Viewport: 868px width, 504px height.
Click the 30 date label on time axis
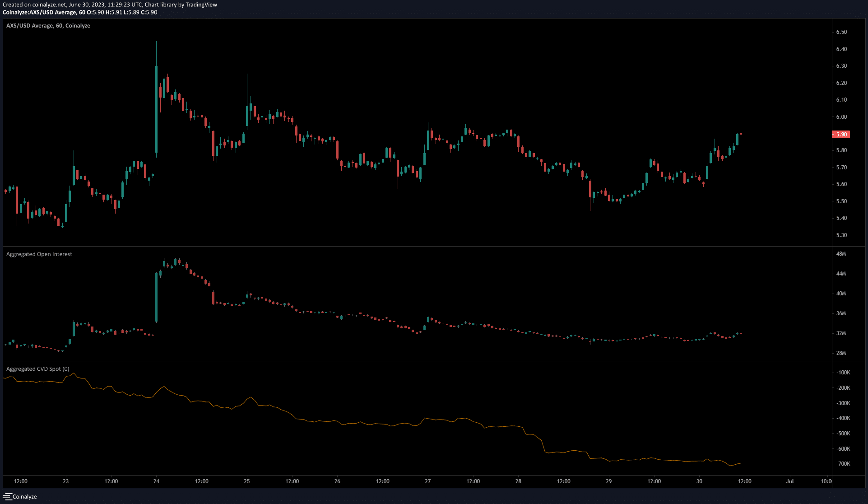tap(699, 481)
